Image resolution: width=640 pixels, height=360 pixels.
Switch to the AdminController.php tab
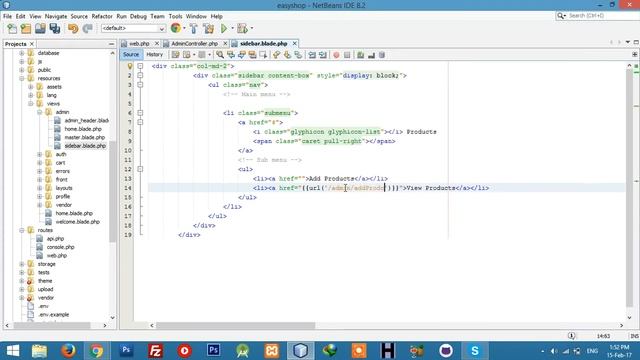[x=194, y=43]
